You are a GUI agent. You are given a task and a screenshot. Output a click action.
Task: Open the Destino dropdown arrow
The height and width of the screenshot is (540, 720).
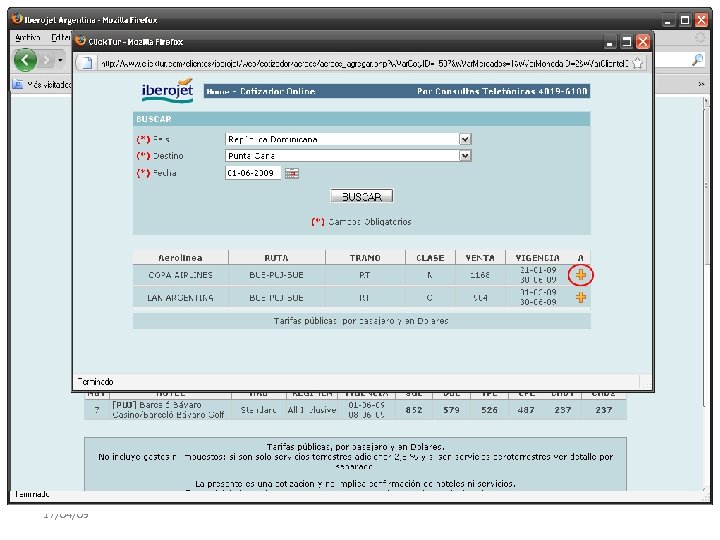pos(465,156)
